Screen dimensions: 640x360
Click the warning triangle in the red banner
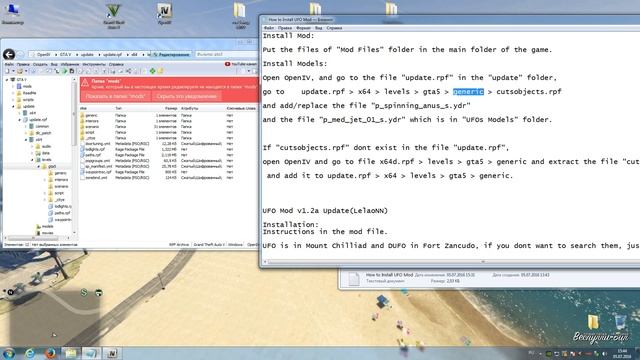(x=85, y=83)
